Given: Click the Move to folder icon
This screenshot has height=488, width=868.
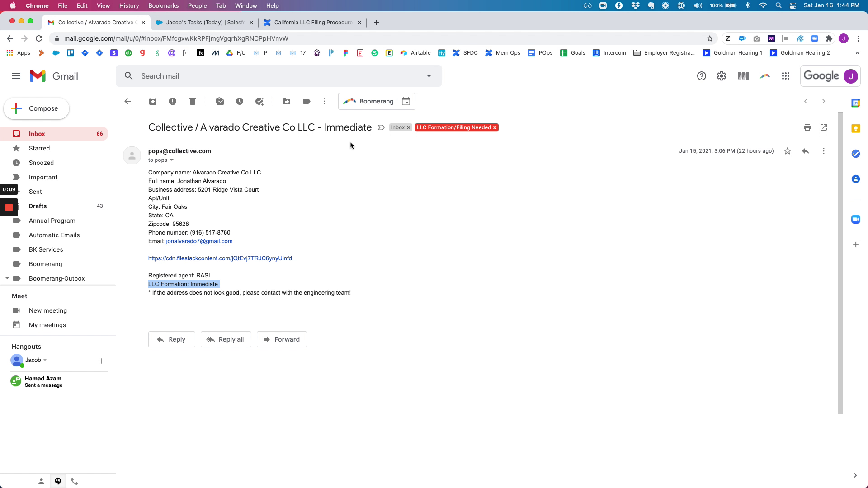Looking at the screenshot, I should [287, 101].
